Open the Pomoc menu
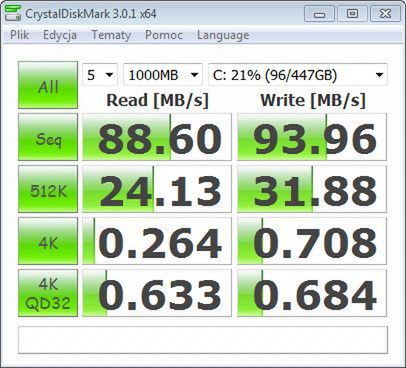The width and height of the screenshot is (406, 368). 164,35
